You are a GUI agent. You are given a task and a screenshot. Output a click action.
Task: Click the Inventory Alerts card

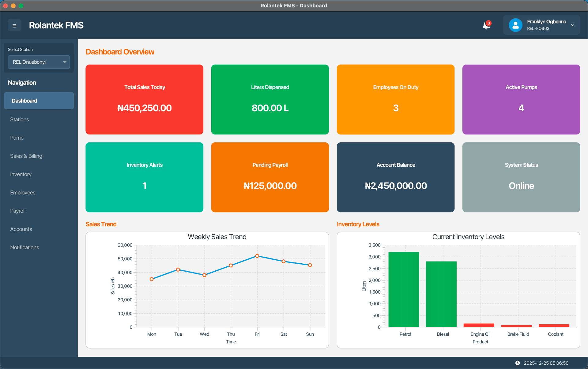144,177
